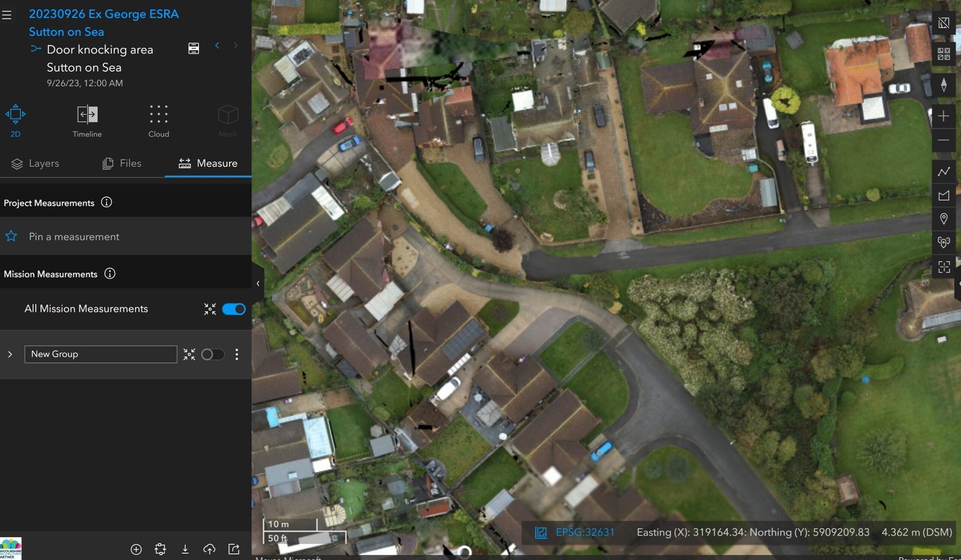Enable the New Group visibility toggle
The width and height of the screenshot is (961, 560).
click(x=212, y=355)
